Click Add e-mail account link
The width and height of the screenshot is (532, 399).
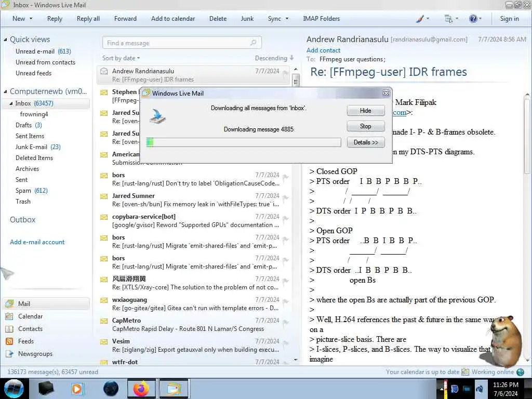click(37, 242)
